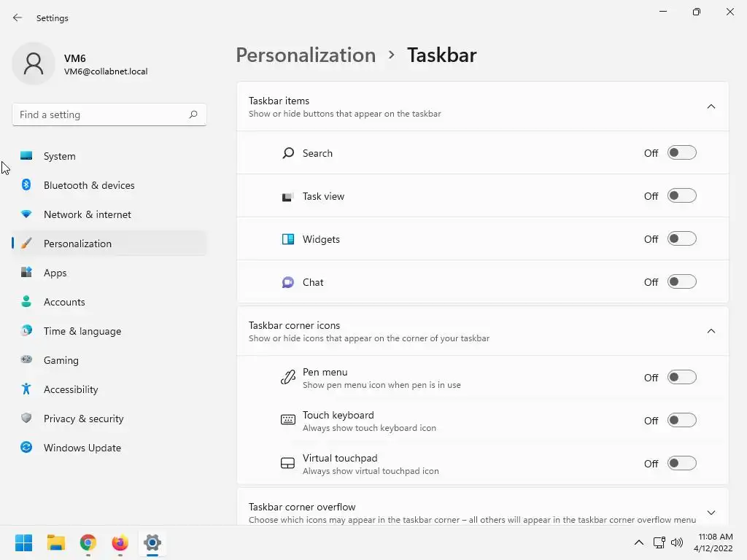Click the Touch keyboard icon
Image resolution: width=747 pixels, height=560 pixels.
(287, 420)
